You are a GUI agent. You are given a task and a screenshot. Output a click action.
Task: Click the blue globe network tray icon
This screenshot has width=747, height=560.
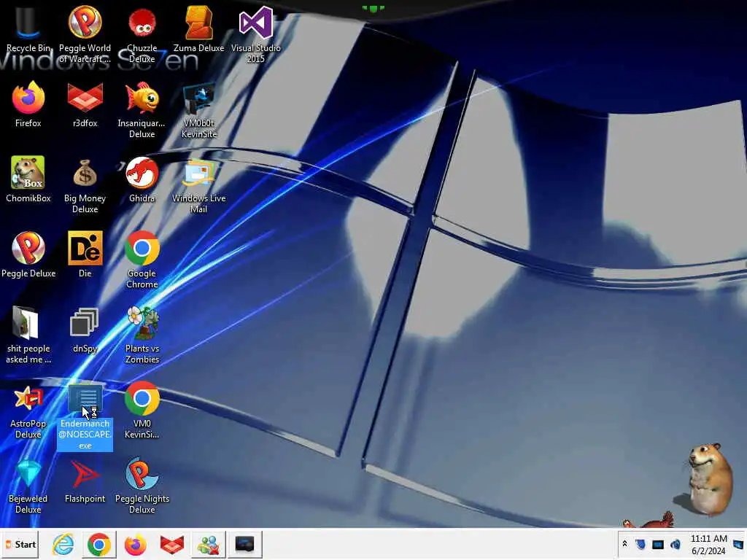click(x=675, y=544)
